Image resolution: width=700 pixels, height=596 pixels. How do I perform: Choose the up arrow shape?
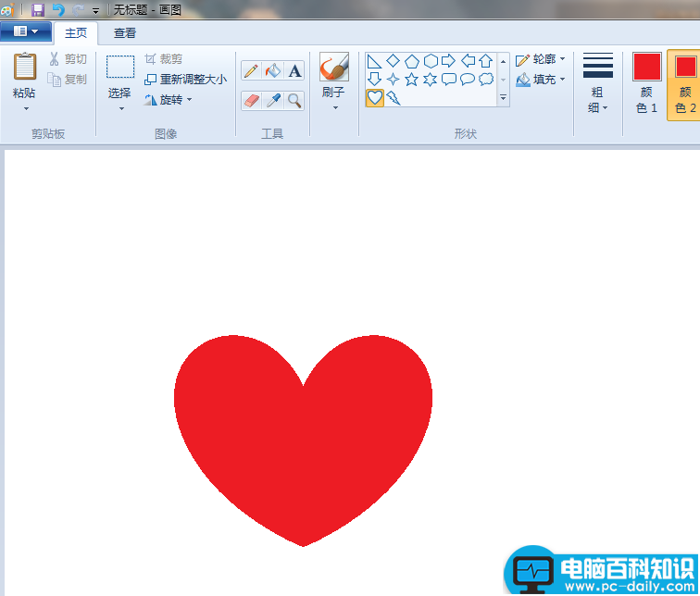pyautogui.click(x=486, y=61)
